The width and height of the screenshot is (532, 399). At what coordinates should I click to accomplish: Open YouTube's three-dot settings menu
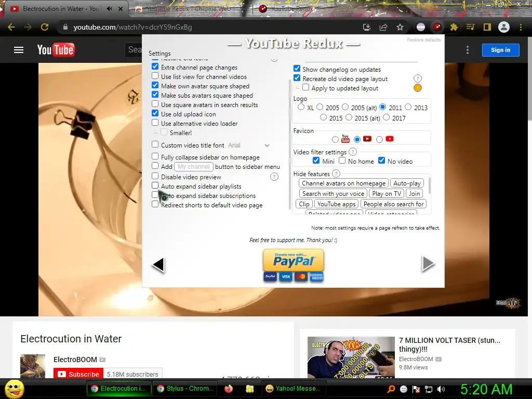pos(468,50)
